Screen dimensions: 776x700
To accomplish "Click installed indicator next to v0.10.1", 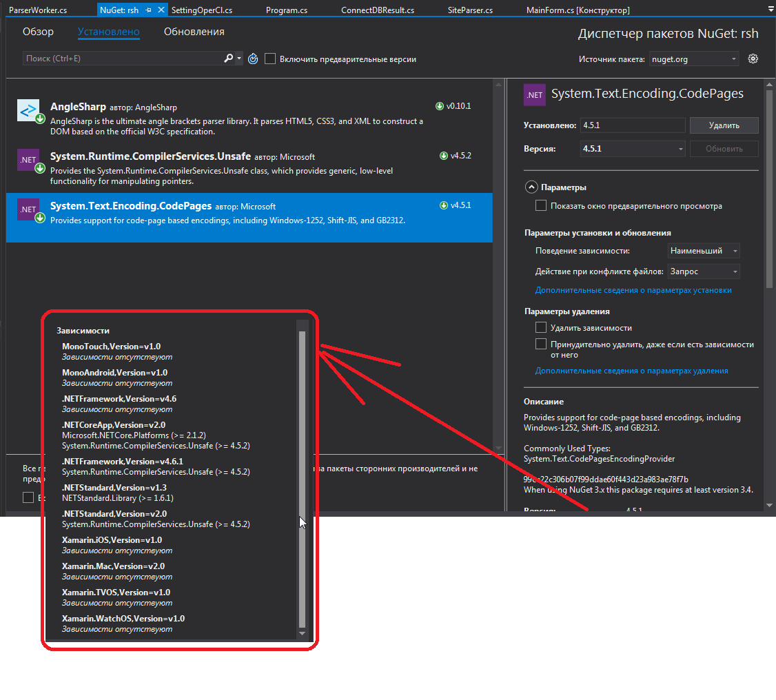I will click(x=440, y=106).
